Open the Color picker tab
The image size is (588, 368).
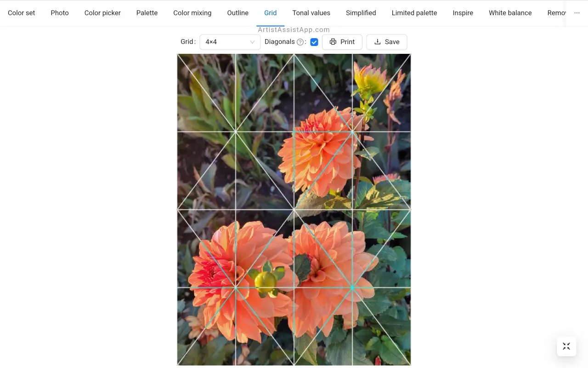102,13
